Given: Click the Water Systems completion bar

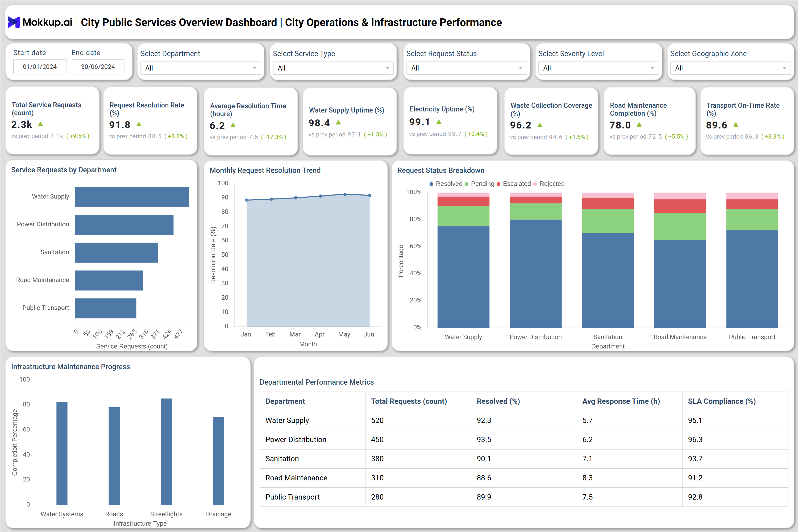Looking at the screenshot, I should (62, 454).
